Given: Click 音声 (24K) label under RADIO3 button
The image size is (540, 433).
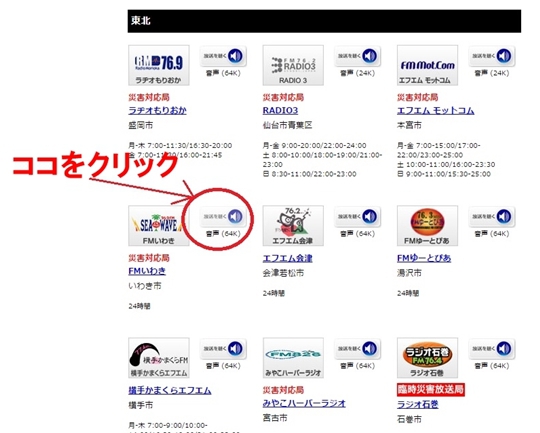Looking at the screenshot, I should [x=357, y=73].
